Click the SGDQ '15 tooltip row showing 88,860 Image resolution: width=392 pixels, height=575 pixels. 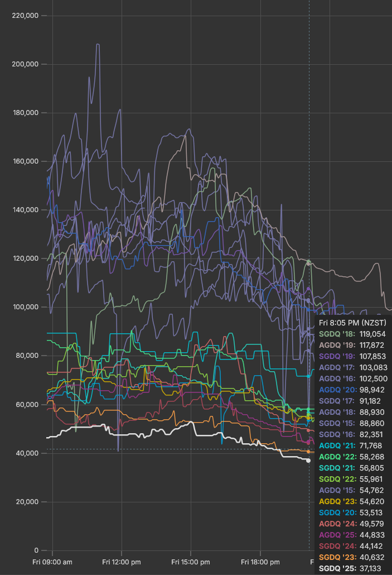352,424
